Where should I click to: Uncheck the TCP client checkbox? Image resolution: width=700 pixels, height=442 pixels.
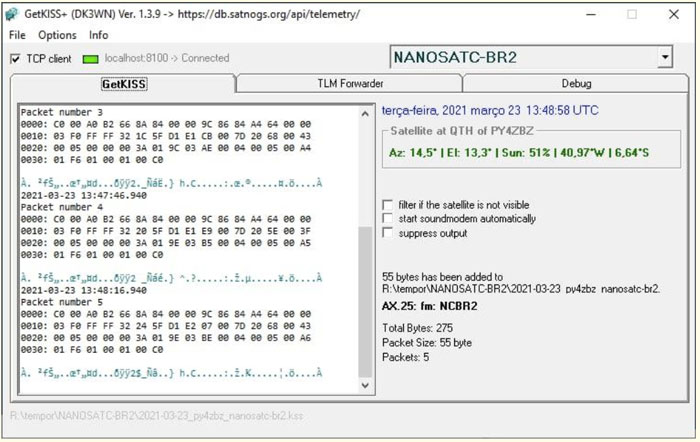[x=16, y=59]
